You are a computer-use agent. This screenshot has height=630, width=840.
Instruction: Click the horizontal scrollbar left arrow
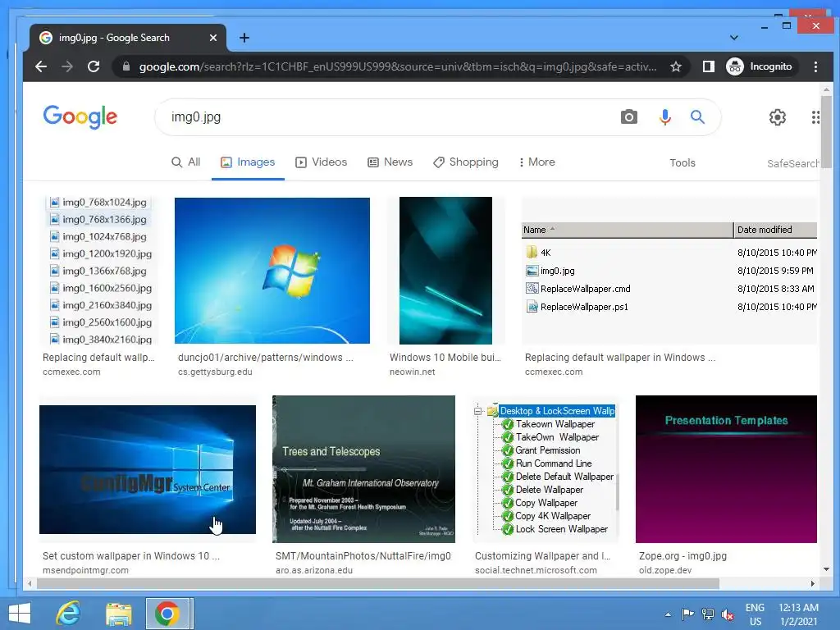tap(30, 583)
